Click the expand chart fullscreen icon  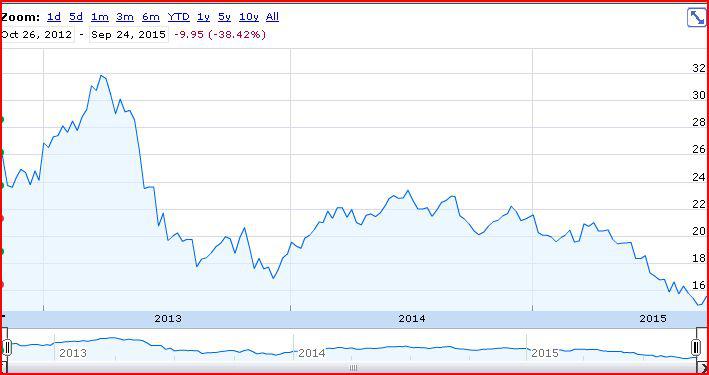coord(696,18)
